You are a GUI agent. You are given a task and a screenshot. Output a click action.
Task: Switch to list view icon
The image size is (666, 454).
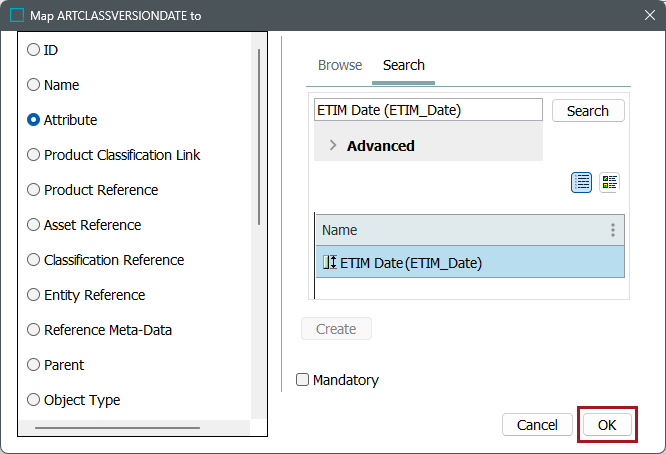click(x=582, y=182)
